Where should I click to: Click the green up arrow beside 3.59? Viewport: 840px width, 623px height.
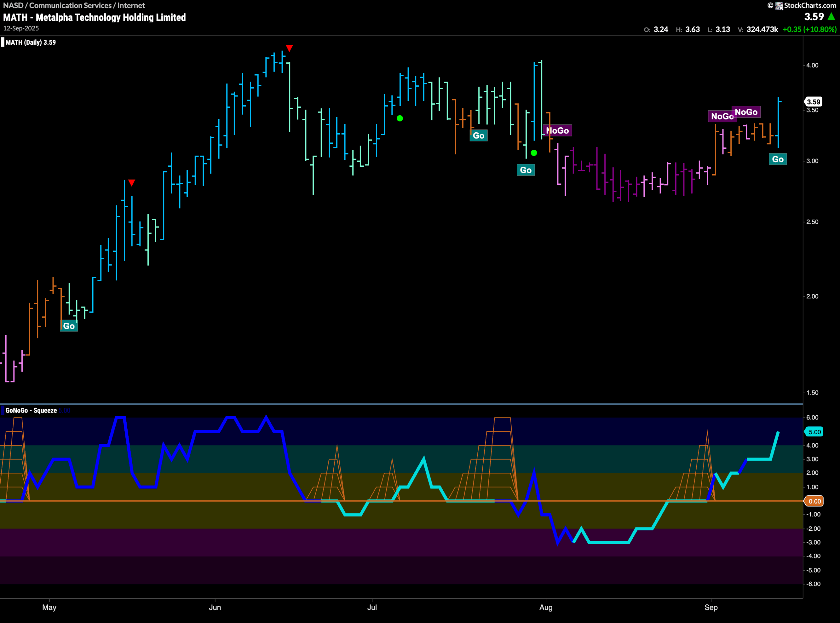(831, 17)
